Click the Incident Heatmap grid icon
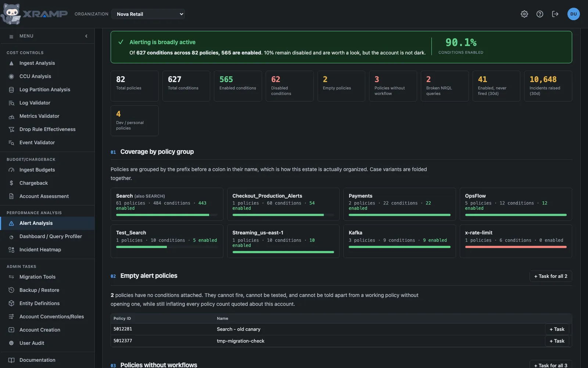The image size is (588, 368). tap(11, 250)
